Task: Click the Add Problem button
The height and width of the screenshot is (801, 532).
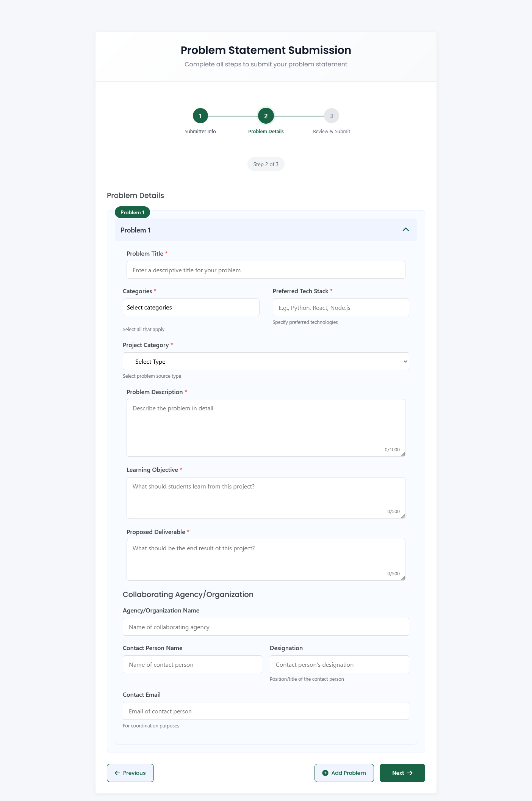Action: click(x=344, y=773)
